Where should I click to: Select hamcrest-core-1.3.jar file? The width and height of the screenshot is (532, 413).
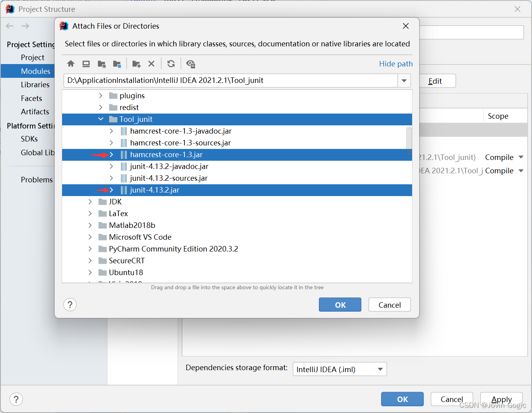[237, 154]
